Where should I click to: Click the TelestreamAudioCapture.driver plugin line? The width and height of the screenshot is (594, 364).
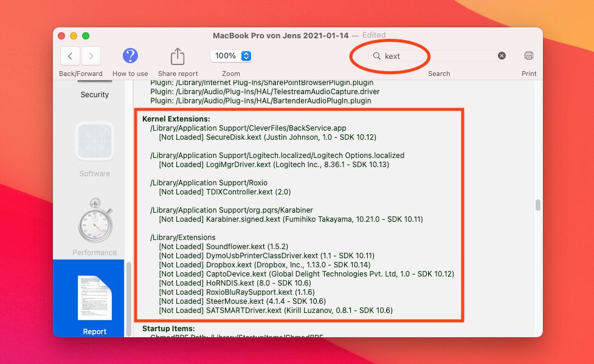pos(265,92)
